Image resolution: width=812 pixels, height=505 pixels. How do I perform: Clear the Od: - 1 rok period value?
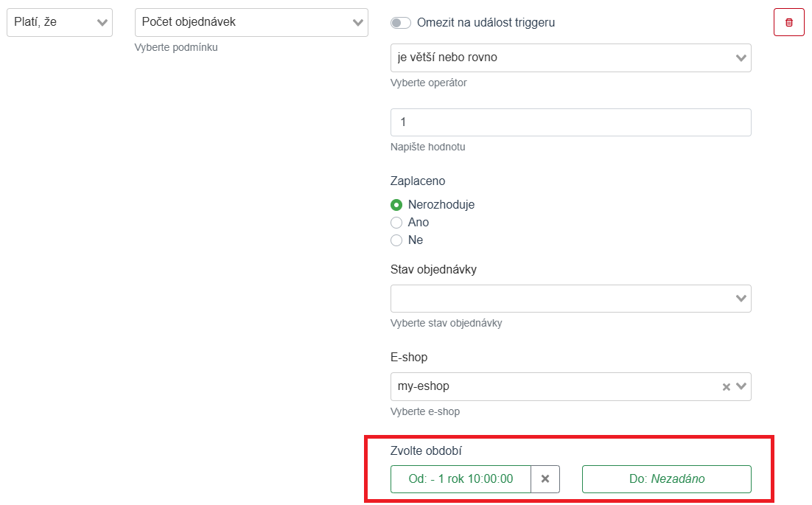pyautogui.click(x=545, y=479)
